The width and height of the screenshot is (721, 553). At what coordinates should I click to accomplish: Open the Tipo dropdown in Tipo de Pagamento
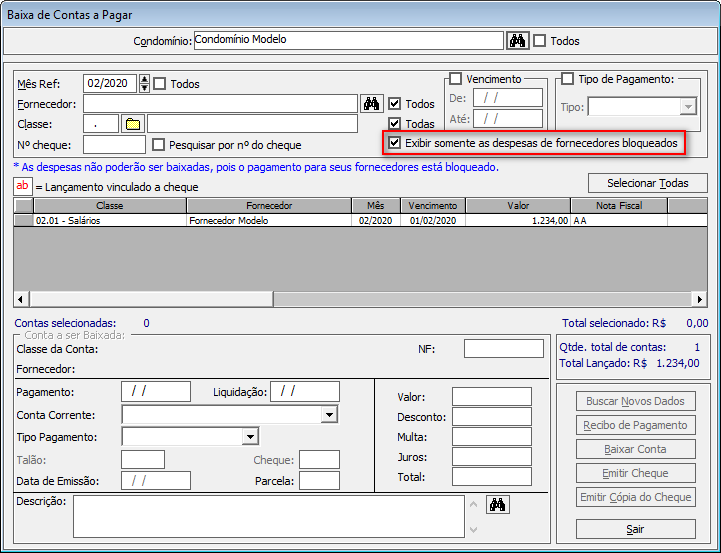(688, 107)
